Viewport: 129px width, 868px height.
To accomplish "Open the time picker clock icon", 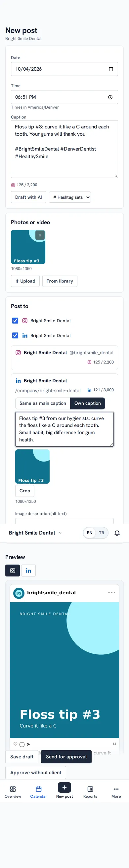I will [x=110, y=97].
